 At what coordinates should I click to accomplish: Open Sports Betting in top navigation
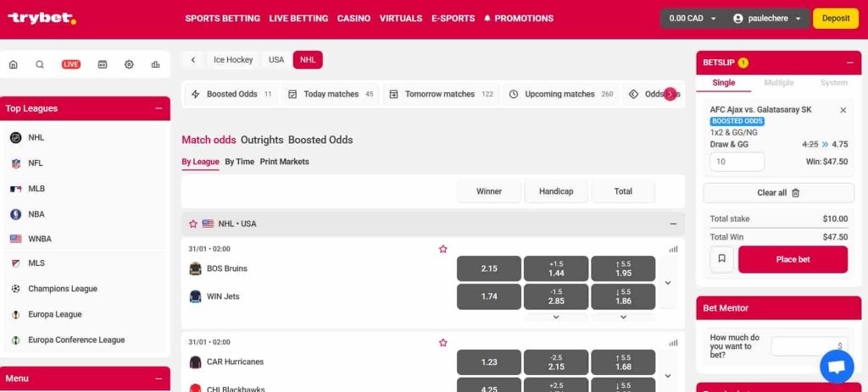223,19
